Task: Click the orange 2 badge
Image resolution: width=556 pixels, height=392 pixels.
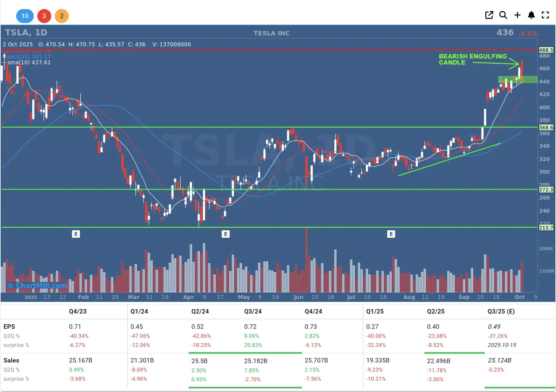Action: tap(62, 16)
